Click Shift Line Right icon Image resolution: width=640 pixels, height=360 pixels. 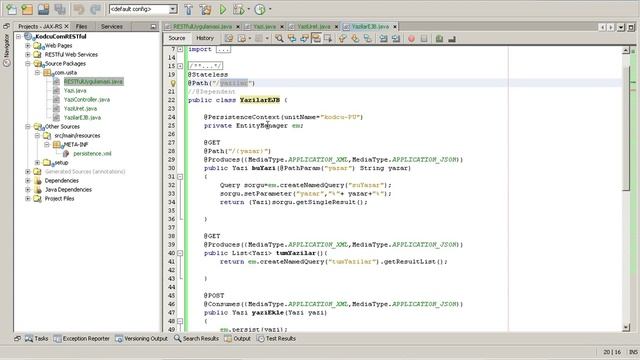[x=396, y=38]
